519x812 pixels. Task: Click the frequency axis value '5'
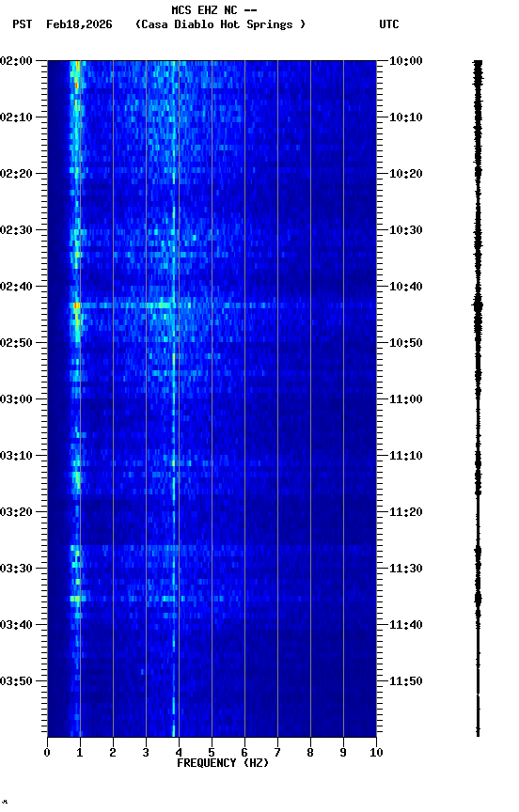point(212,753)
